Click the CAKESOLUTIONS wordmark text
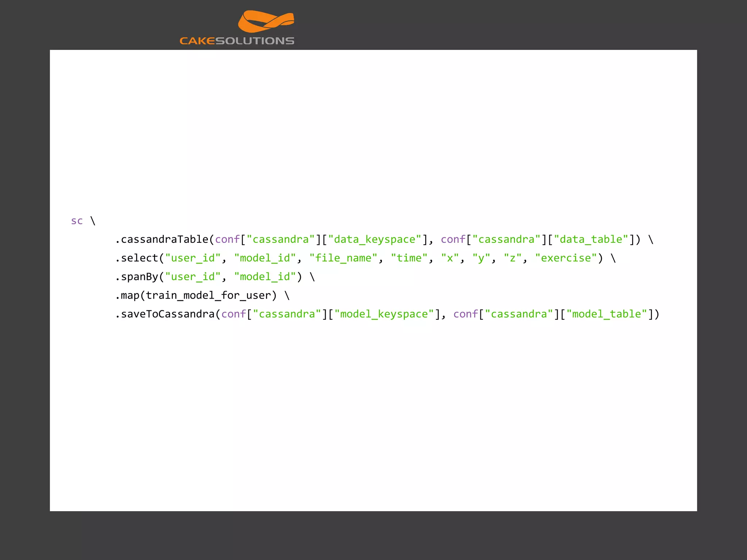Image resolution: width=747 pixels, height=560 pixels. point(237,41)
